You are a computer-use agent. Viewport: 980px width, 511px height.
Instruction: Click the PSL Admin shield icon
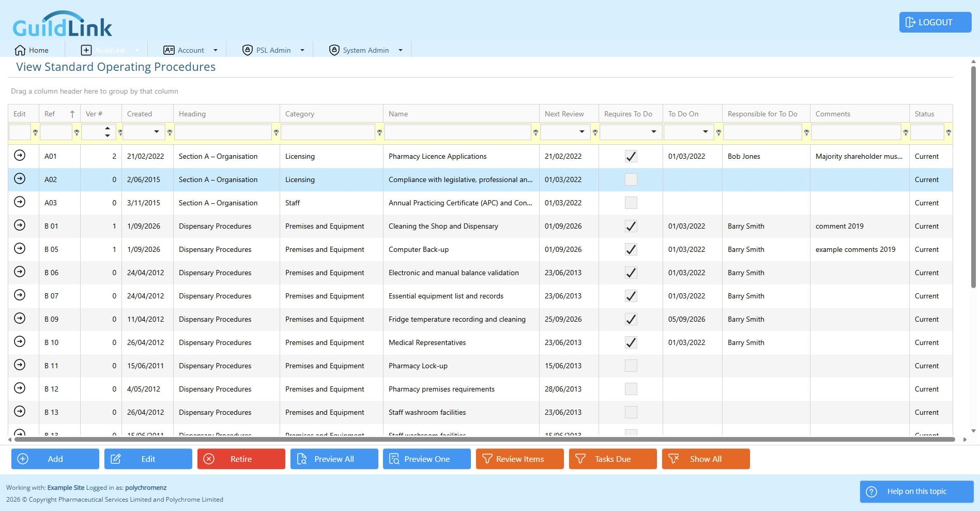point(247,50)
